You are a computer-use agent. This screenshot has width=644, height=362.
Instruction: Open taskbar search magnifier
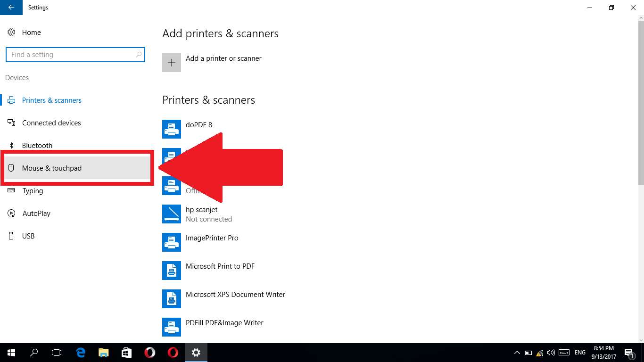(x=34, y=353)
